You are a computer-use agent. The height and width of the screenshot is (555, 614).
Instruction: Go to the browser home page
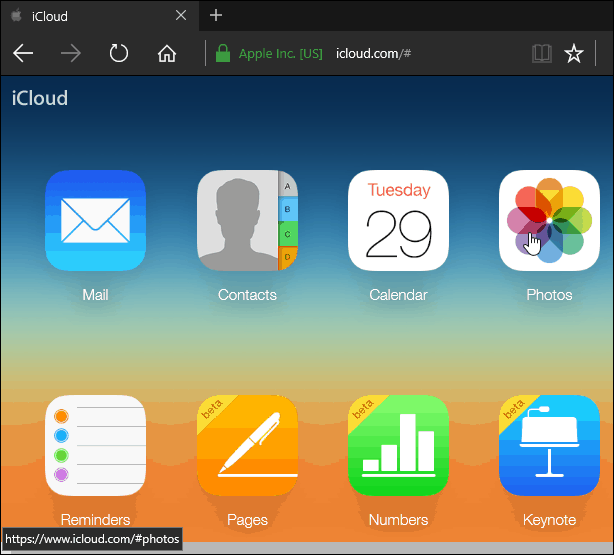tap(167, 53)
